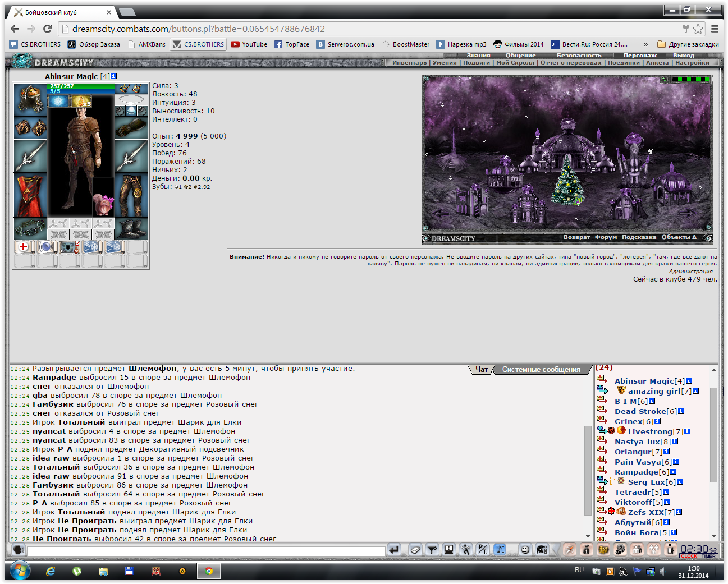
Task: Click the EXIT icon in bottom toolbar
Action: pos(670,549)
